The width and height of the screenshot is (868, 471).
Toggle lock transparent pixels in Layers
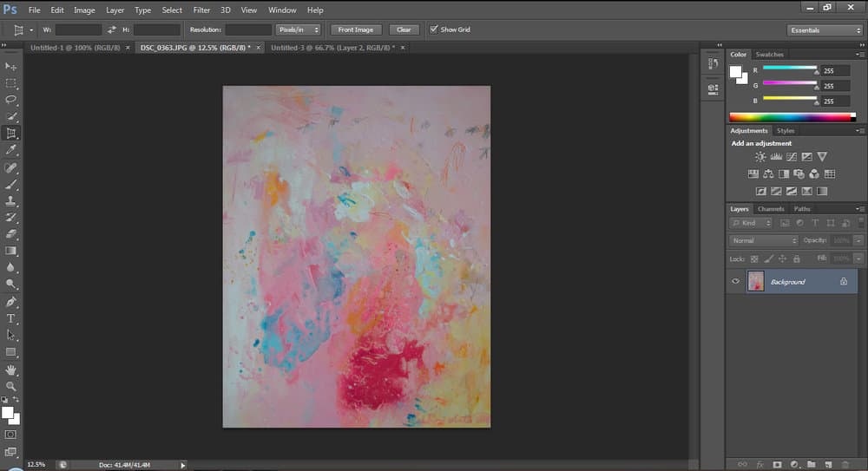[x=754, y=258]
